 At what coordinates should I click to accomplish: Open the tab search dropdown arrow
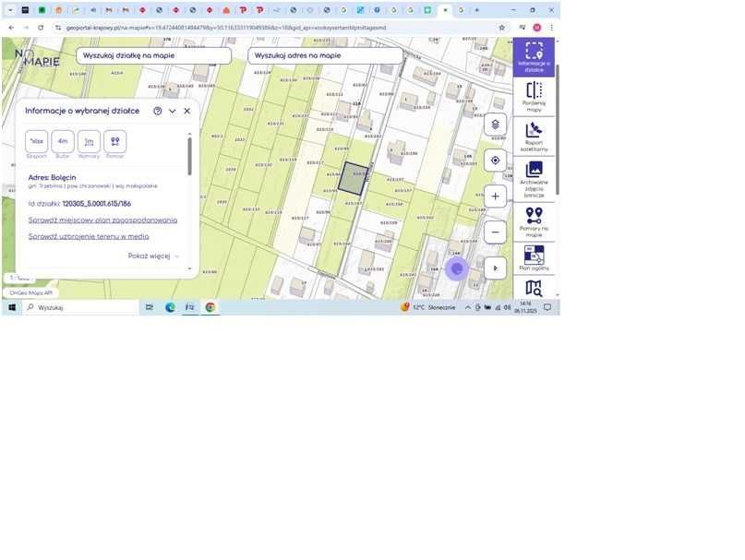tap(10, 10)
